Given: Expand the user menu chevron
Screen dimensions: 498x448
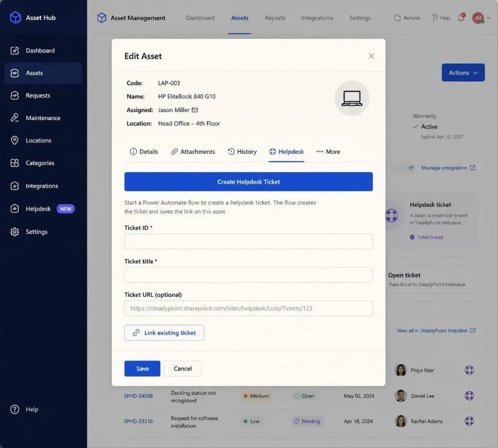Looking at the screenshot, I should click(489, 18).
